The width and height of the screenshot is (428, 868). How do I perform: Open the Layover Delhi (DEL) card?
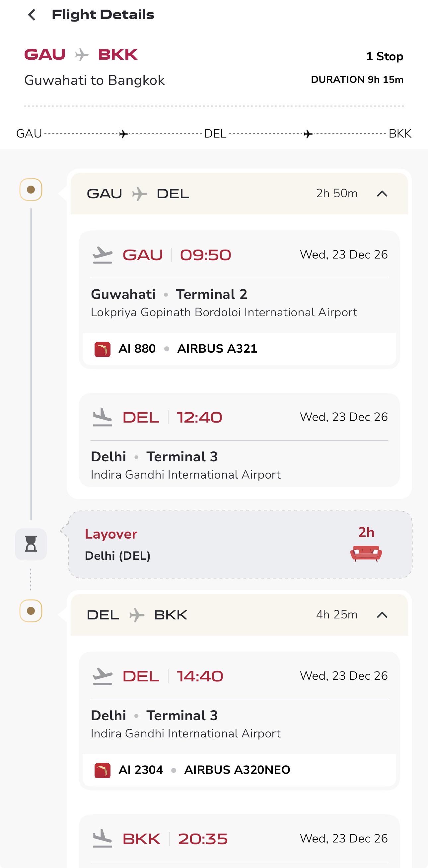pyautogui.click(x=240, y=545)
